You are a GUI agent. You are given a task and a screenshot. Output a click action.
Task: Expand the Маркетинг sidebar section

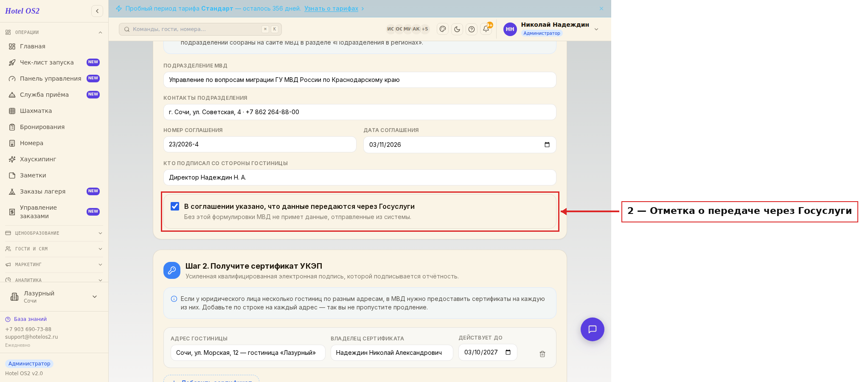pos(54,264)
